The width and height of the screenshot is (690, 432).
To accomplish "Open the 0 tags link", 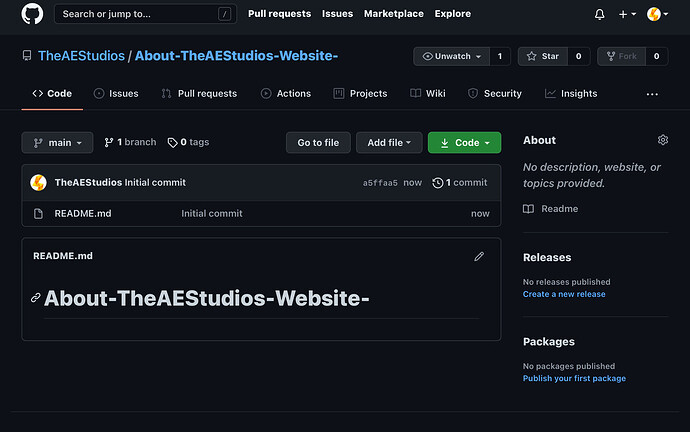I will [188, 142].
